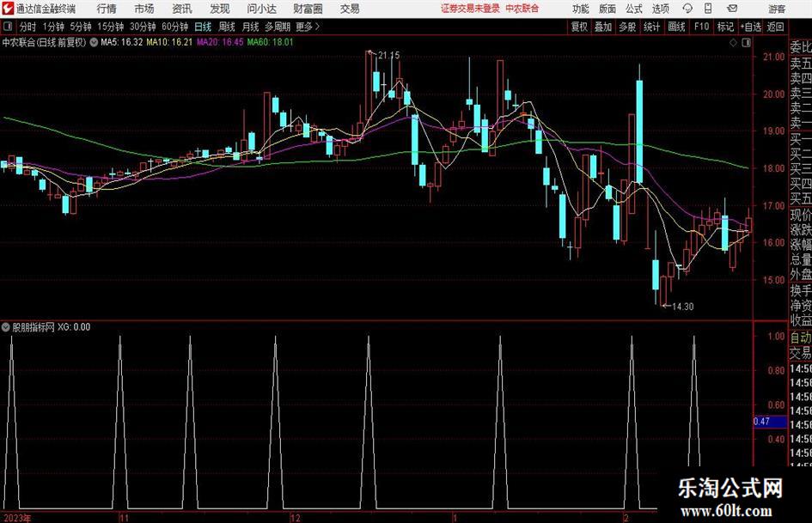Click the 画线 drawing toolbar button
The height and width of the screenshot is (523, 812).
pos(676,27)
